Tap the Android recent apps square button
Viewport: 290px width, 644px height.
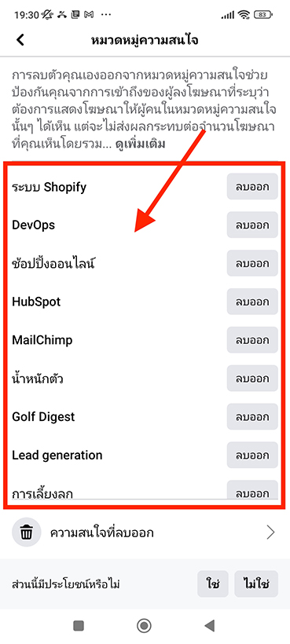(79, 625)
